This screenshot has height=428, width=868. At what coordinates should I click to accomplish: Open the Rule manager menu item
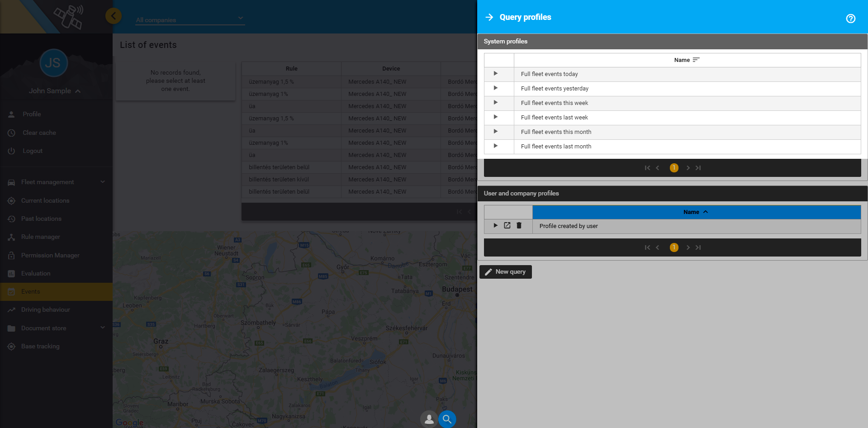pos(40,237)
